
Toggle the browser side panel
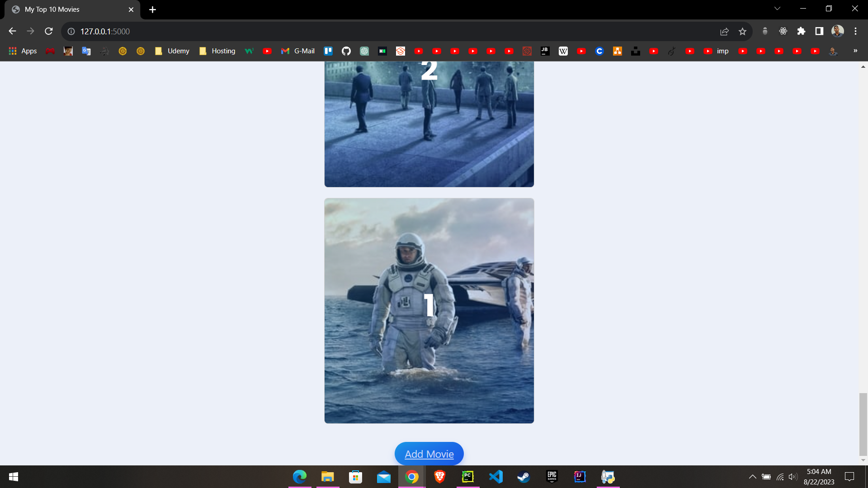[x=819, y=31]
